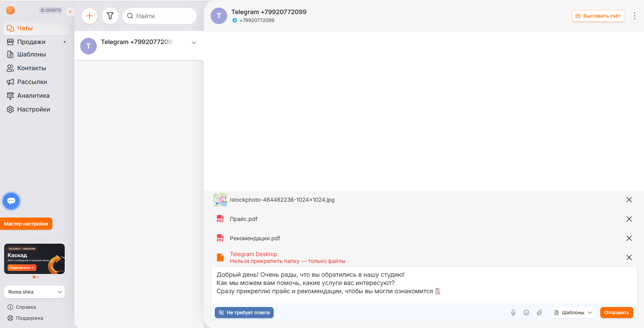Click the Рекомендации.pdf file name
This screenshot has height=328, width=644.
[255, 238]
